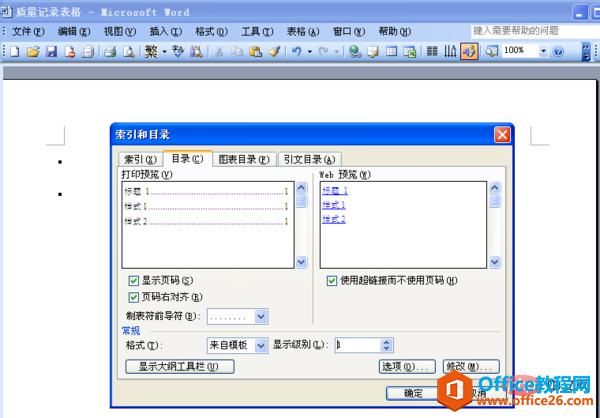Click the Paste clipboard icon
Screen dimensions: 600x418
point(256,51)
